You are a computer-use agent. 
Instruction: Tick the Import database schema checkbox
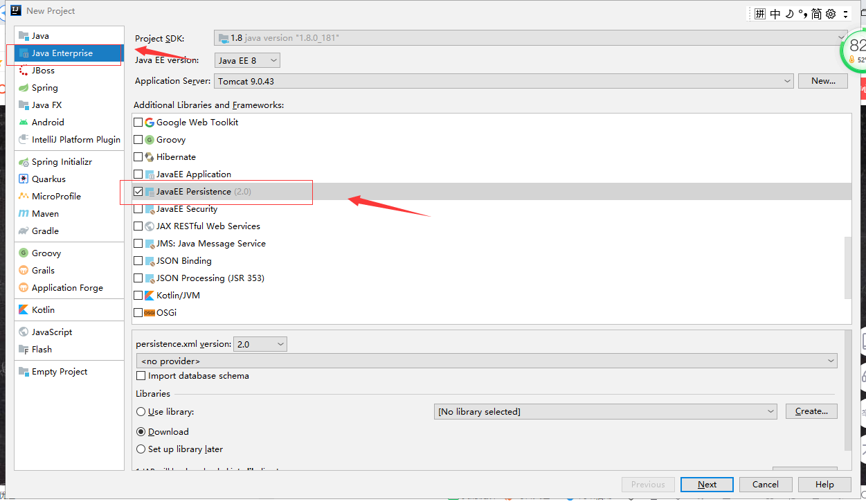[141, 376]
